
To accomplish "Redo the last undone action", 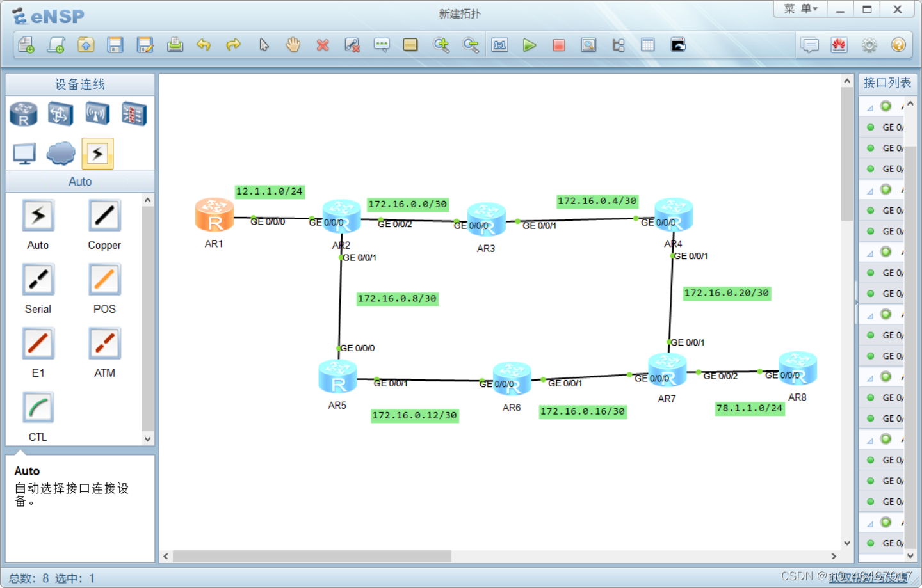I will pos(234,45).
